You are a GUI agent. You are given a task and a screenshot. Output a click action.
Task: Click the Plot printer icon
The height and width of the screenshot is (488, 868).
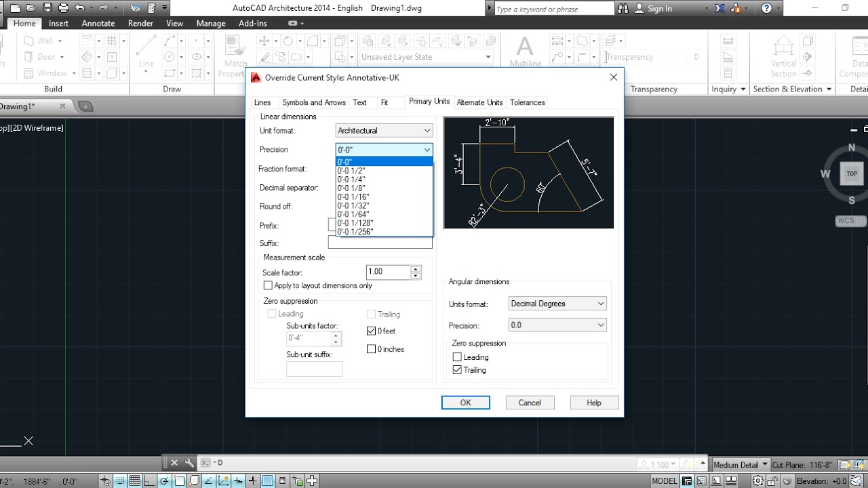(x=64, y=8)
